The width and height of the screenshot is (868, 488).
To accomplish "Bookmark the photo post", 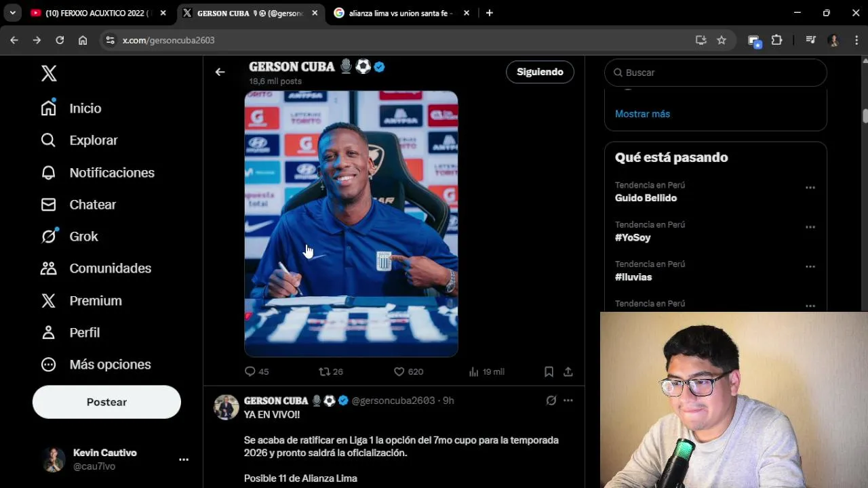I will [549, 371].
